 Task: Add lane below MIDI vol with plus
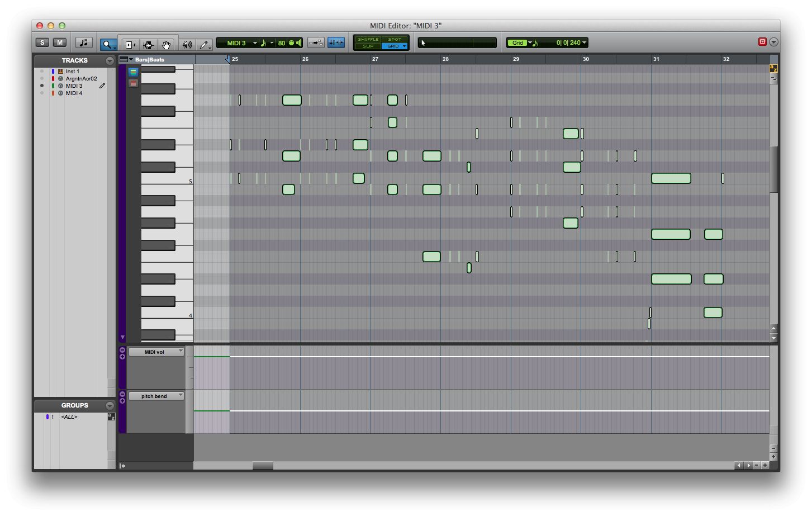click(x=122, y=357)
